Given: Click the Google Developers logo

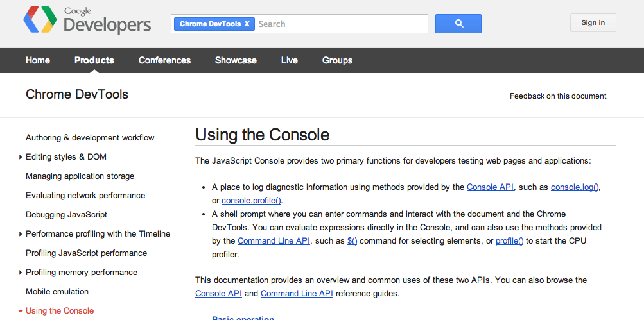Looking at the screenshot, I should tap(87, 21).
